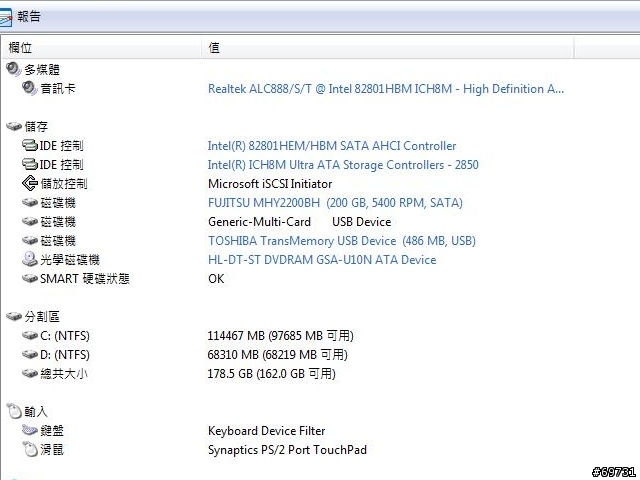640x480 pixels.
Task: Select the 鍵盤 field label
Action: [52, 431]
